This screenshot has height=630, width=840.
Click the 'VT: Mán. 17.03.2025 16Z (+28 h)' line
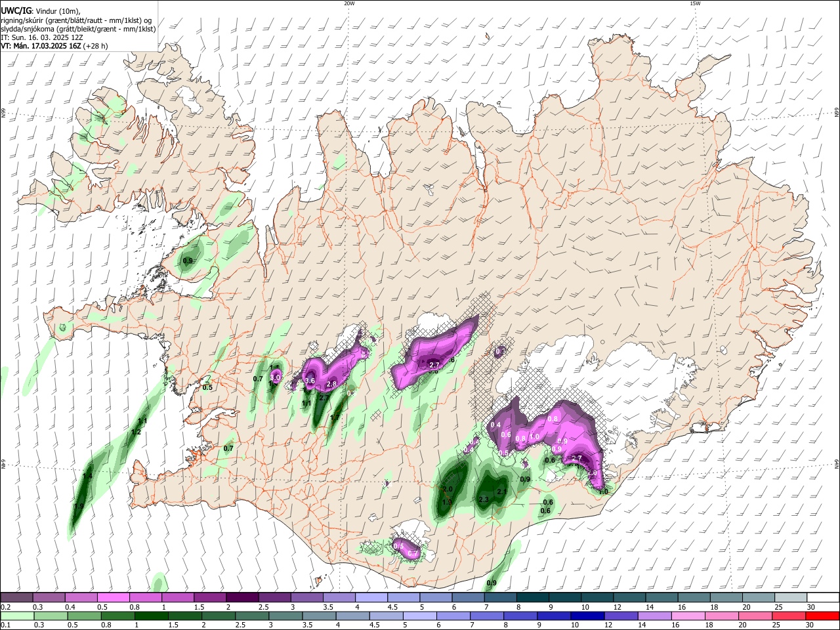(x=54, y=46)
